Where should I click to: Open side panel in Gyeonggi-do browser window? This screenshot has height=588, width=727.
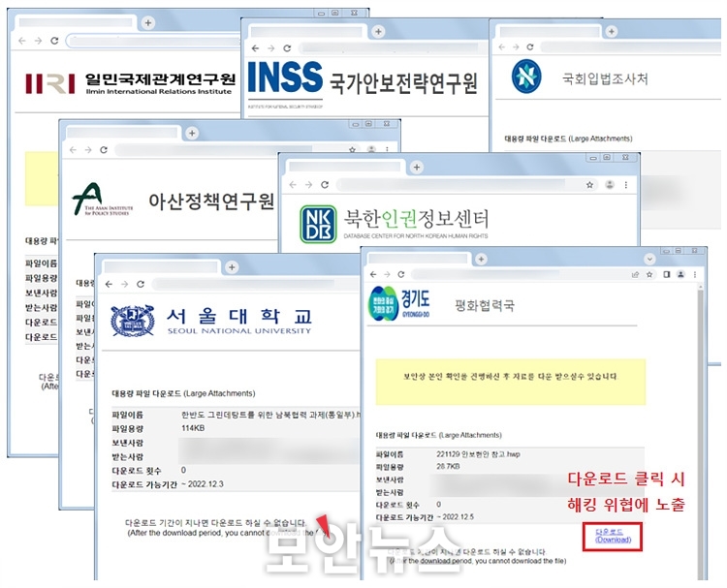(666, 274)
